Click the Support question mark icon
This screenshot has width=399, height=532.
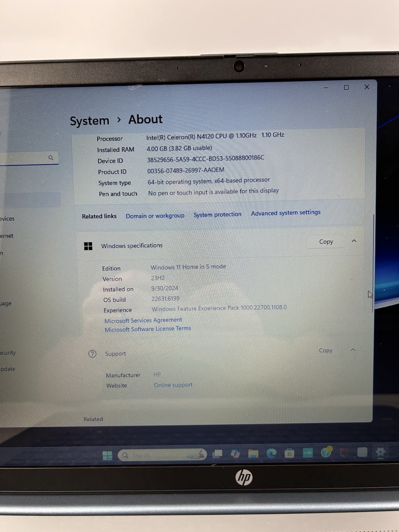coord(92,354)
